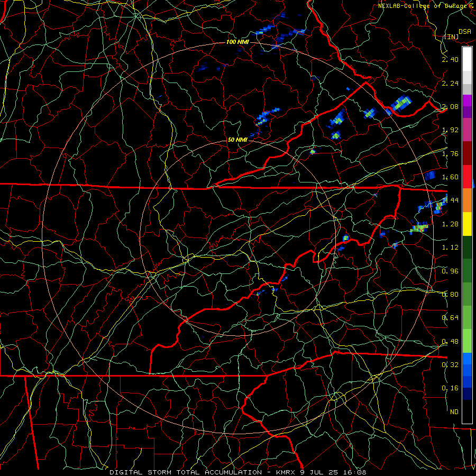Click the '9 JUL 25 16:08' timestamp

333,472
